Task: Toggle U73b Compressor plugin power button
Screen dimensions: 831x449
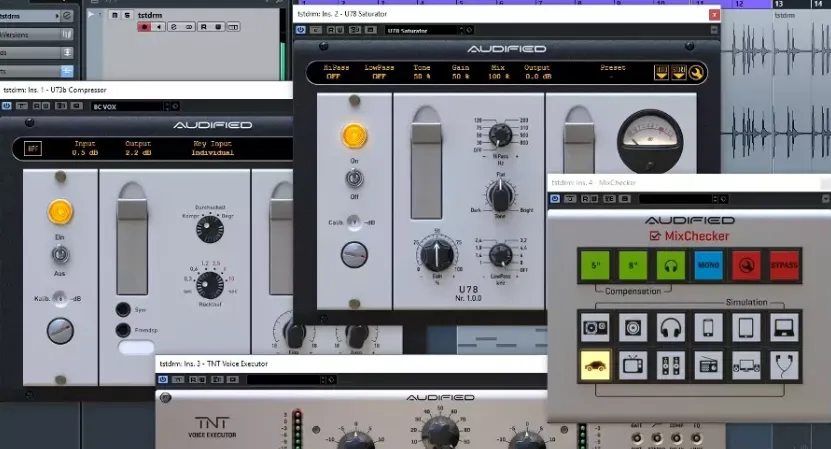Action: [6, 106]
